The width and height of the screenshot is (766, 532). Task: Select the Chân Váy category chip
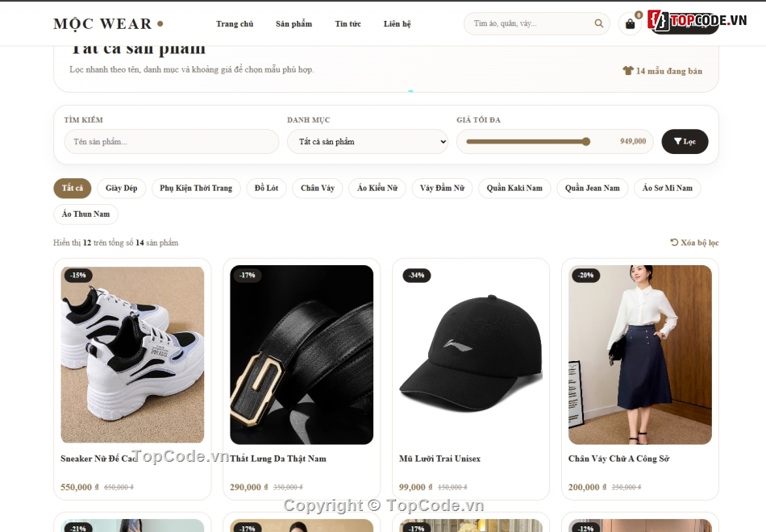[318, 188]
